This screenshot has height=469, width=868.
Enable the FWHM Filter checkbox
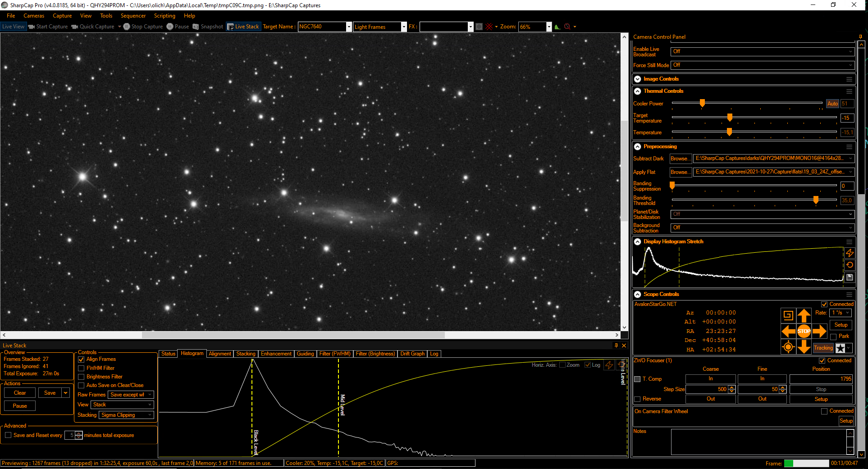coord(82,368)
